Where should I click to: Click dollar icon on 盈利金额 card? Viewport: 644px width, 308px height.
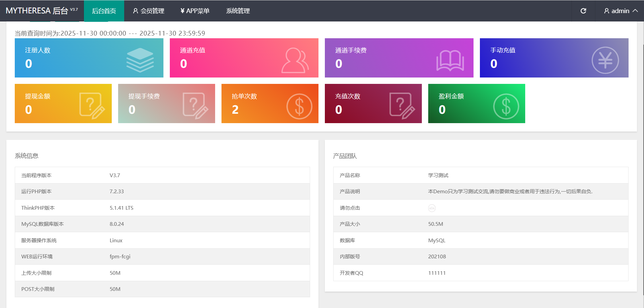point(506,106)
